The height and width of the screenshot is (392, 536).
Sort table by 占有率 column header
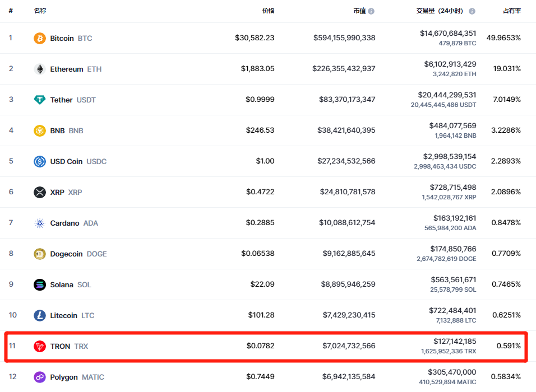pyautogui.click(x=511, y=11)
